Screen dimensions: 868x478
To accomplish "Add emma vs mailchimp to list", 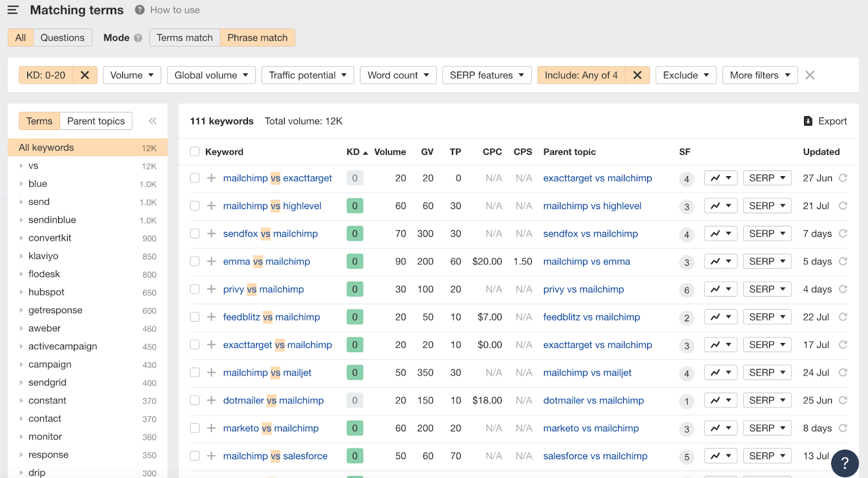I will (212, 262).
